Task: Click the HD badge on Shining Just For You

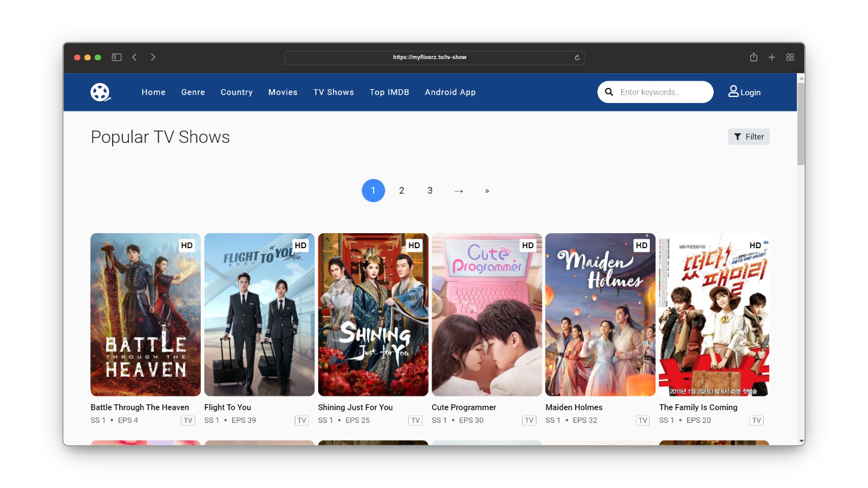Action: [414, 245]
